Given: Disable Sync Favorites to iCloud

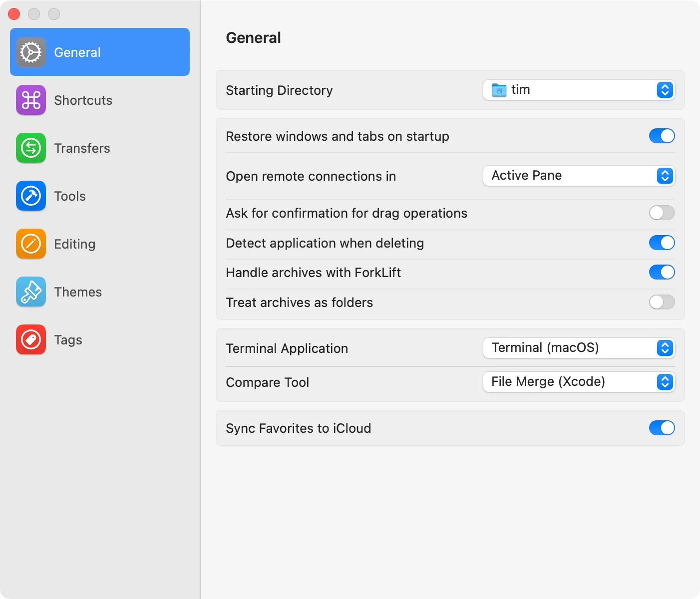Looking at the screenshot, I should pos(662,428).
